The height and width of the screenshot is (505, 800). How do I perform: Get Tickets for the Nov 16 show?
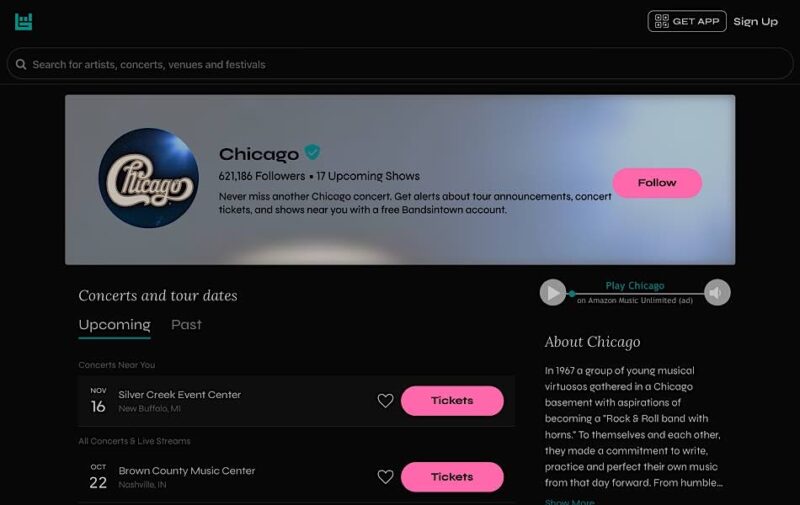coord(452,401)
